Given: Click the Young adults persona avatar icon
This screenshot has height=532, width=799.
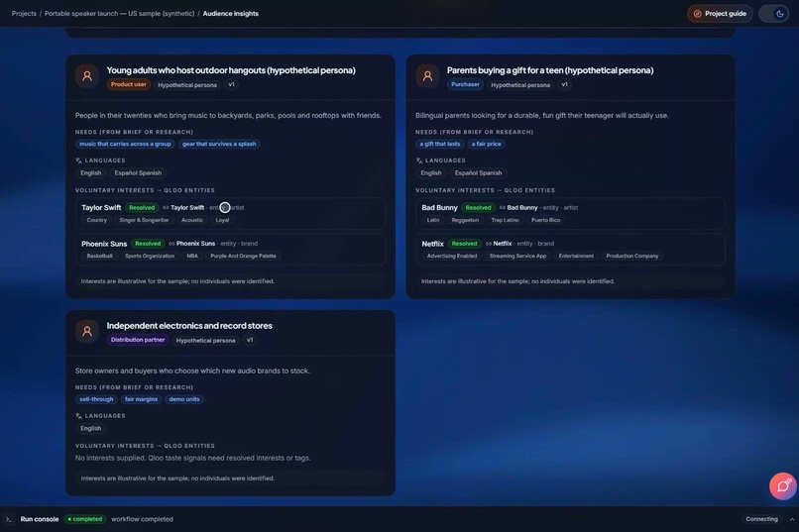Looking at the screenshot, I should point(87,76).
